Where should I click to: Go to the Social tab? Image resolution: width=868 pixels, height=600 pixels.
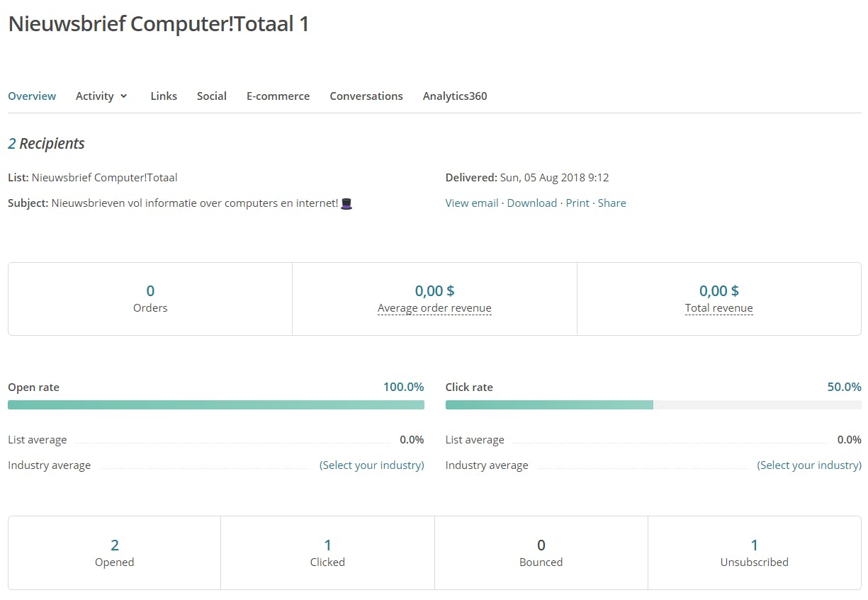click(212, 96)
